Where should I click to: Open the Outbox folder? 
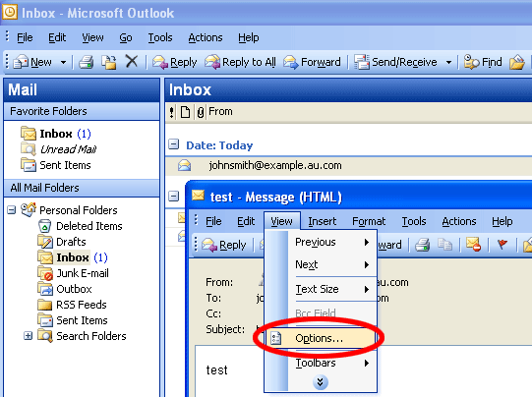65,289
